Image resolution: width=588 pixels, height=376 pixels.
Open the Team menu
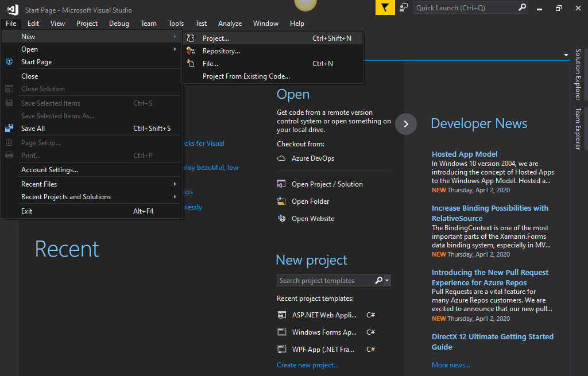pos(149,23)
